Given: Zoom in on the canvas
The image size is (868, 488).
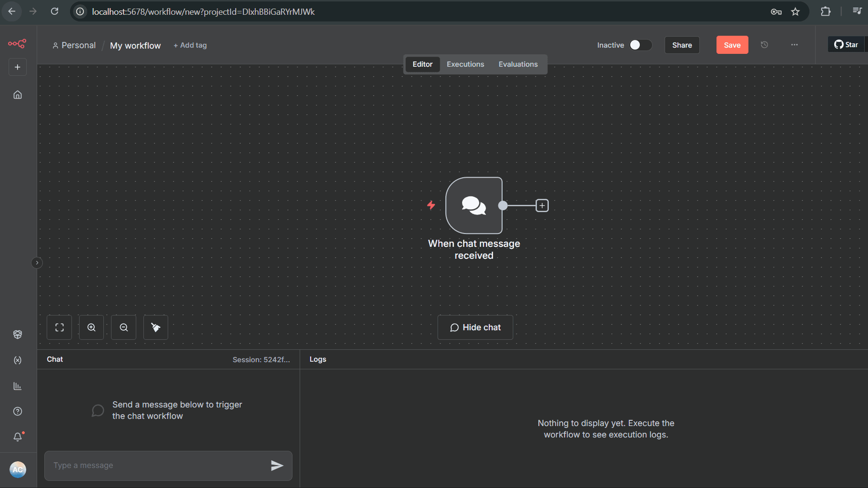Looking at the screenshot, I should tap(91, 327).
